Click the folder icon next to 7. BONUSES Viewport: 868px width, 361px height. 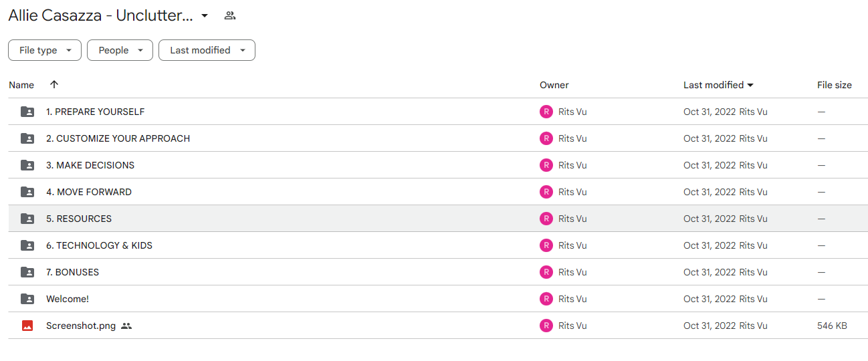(27, 272)
